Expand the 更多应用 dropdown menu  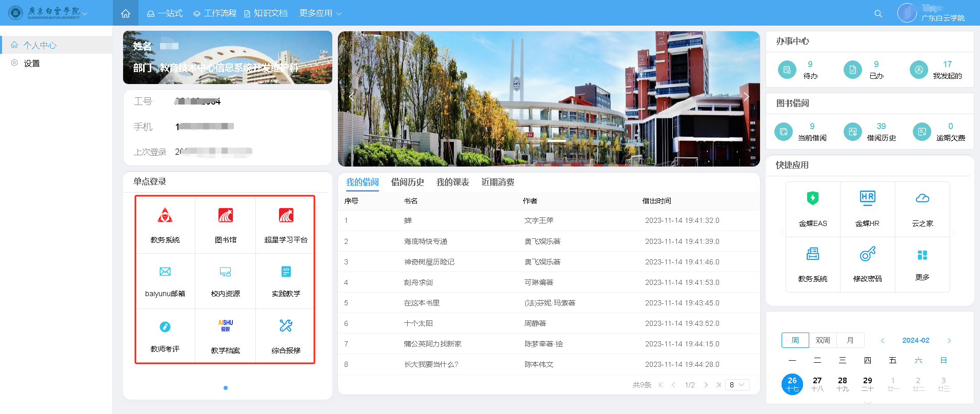pos(321,13)
